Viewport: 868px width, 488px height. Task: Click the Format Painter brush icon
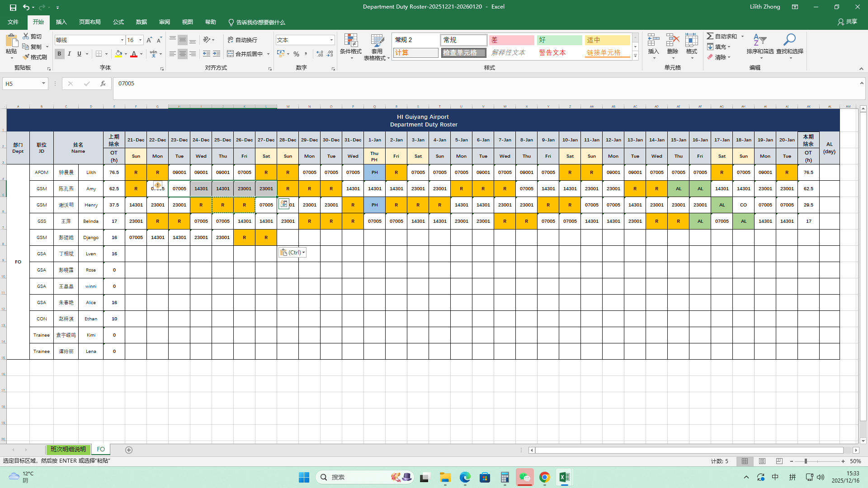[x=26, y=57]
